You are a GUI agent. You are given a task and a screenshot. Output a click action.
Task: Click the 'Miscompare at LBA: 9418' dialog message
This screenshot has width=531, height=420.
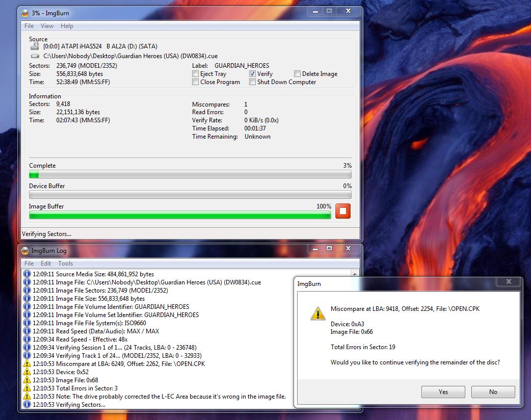405,309
